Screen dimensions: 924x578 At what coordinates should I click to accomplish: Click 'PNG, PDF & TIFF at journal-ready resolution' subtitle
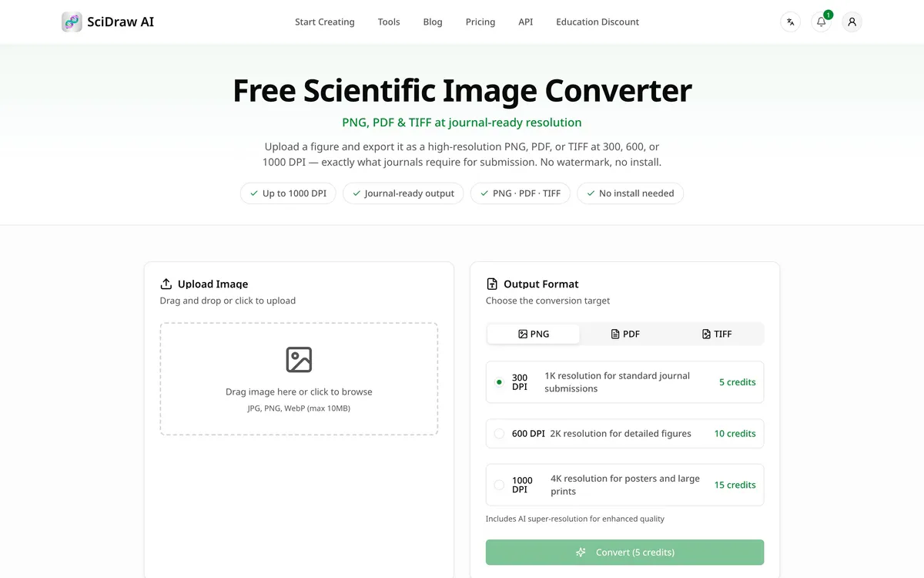462,123
